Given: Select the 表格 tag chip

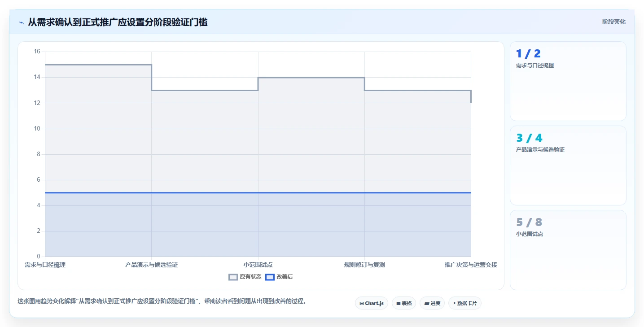Looking at the screenshot, I should tap(404, 303).
